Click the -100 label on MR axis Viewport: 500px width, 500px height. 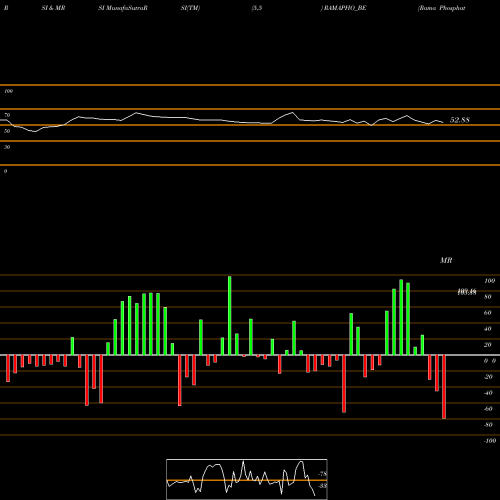[x=490, y=441]
